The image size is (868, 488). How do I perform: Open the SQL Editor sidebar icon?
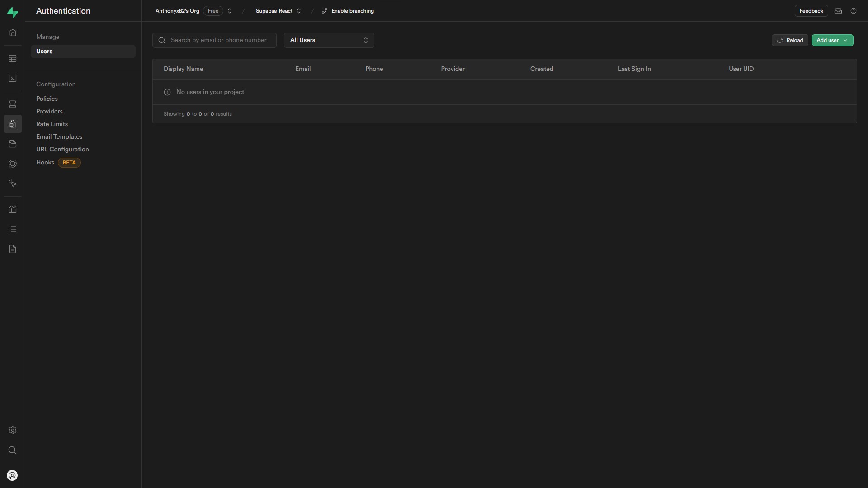coord(13,79)
